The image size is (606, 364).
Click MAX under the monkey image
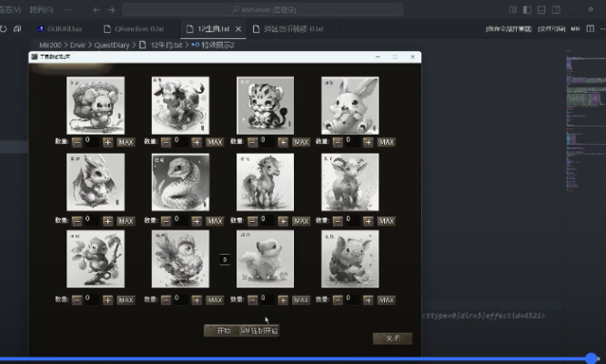click(126, 299)
